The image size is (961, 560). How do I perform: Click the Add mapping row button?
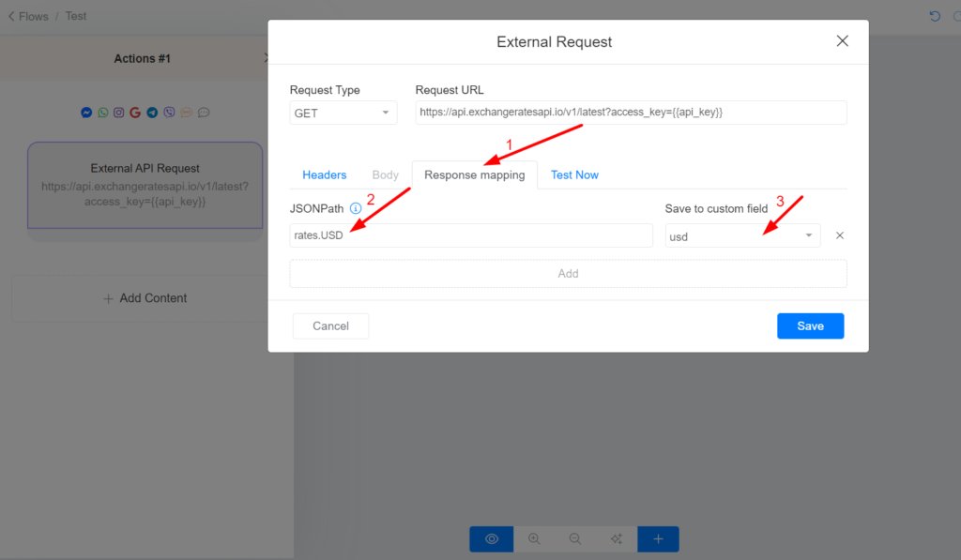tap(568, 274)
